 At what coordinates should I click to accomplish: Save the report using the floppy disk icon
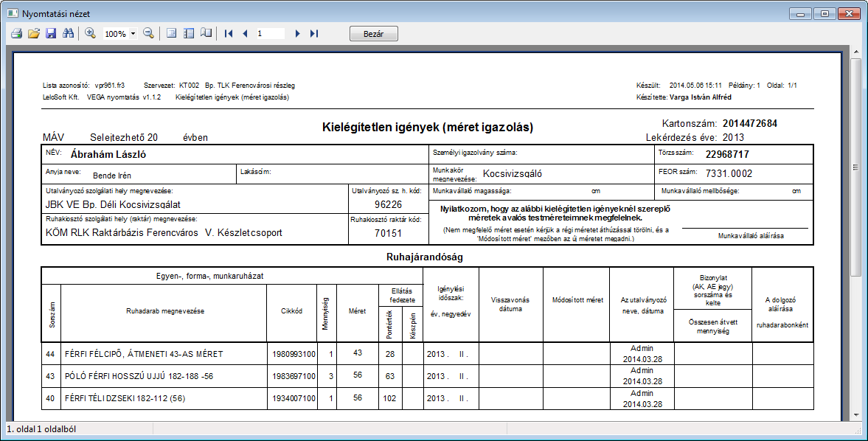coord(51,34)
